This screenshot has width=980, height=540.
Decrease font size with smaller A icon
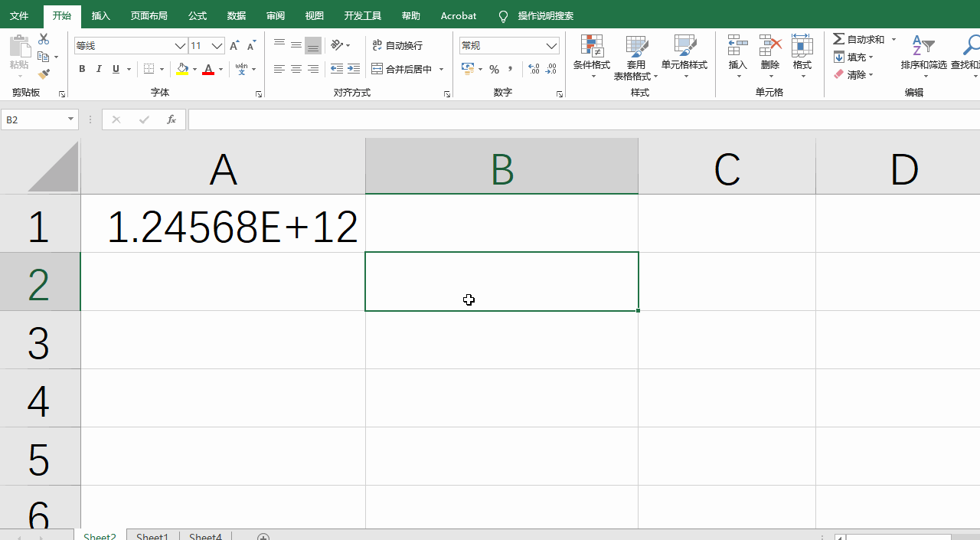click(251, 46)
